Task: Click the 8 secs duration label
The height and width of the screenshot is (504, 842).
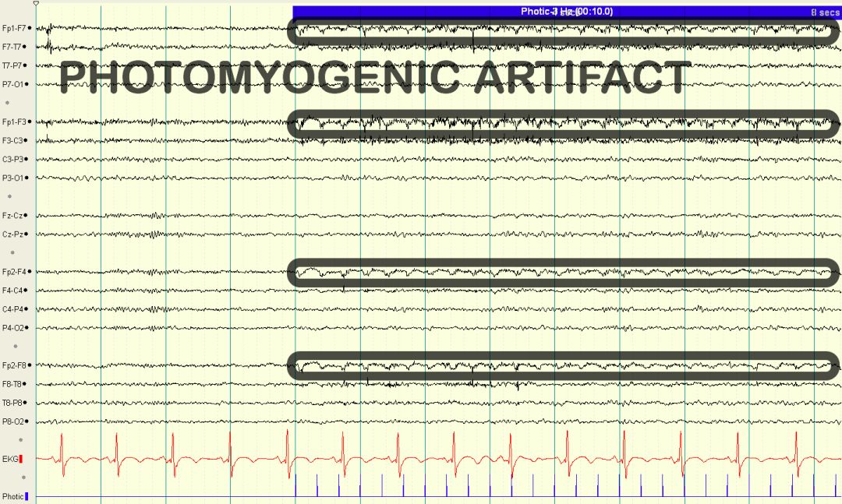Action: [x=825, y=12]
